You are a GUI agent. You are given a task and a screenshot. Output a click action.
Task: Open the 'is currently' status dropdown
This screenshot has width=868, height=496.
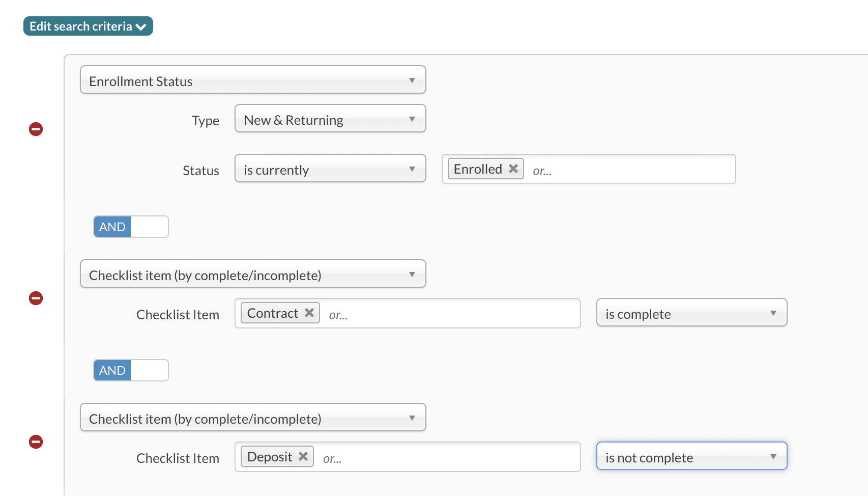coord(330,169)
